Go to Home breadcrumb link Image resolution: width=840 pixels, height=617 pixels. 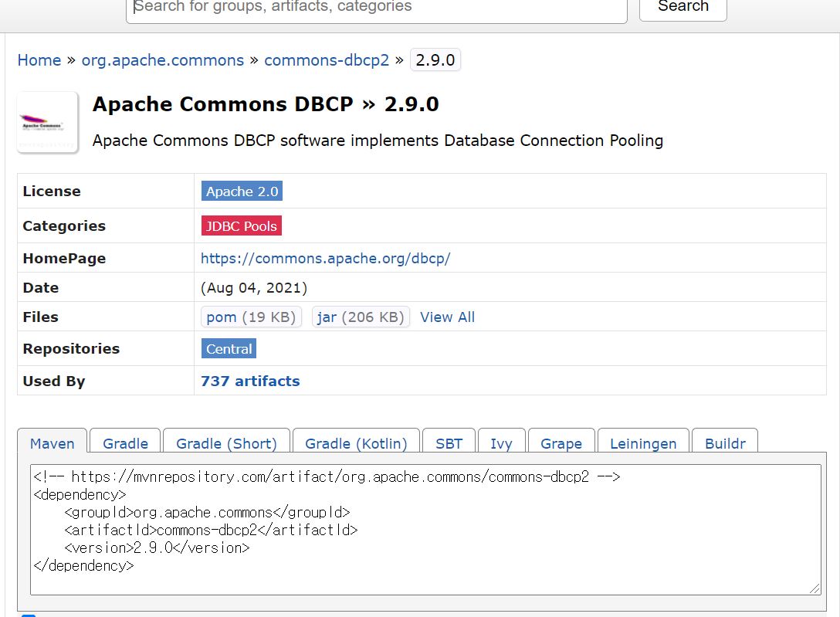39,60
